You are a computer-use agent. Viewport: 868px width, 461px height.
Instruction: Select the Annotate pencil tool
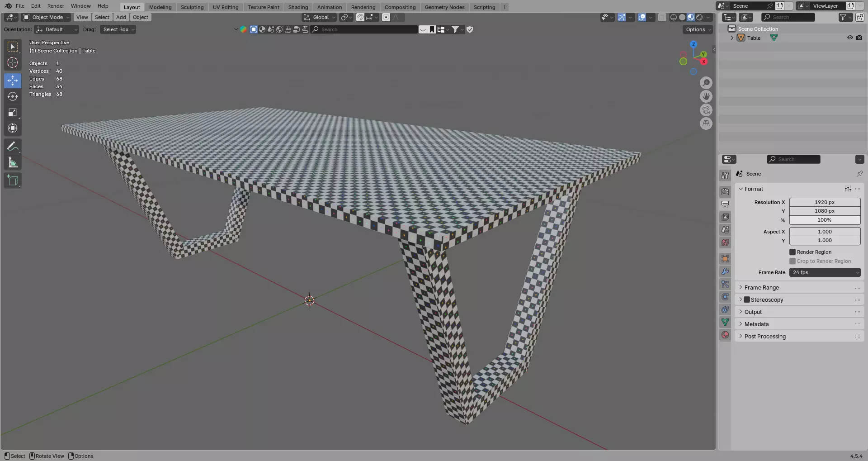13,146
